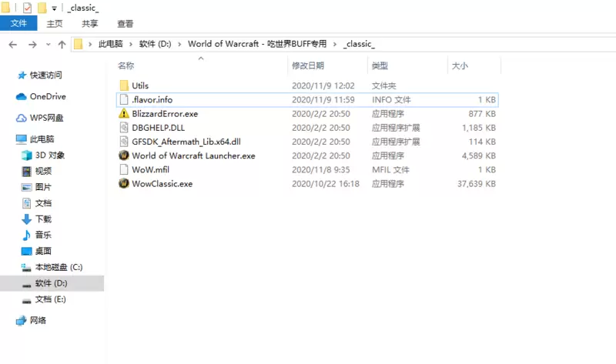Expand the chevron before 此电脑 in address bar

tap(90, 44)
